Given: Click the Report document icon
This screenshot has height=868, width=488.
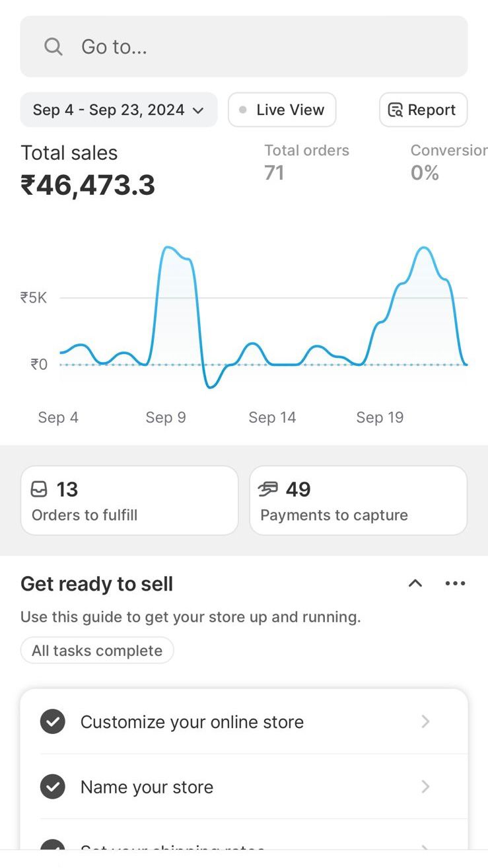Looking at the screenshot, I should pos(396,110).
